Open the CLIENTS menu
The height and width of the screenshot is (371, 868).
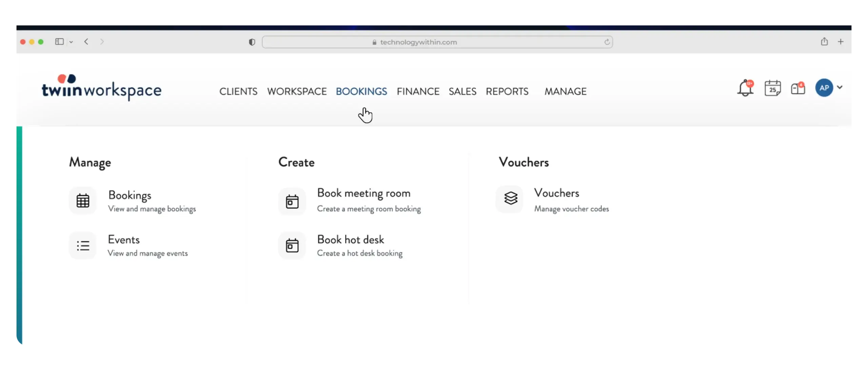click(x=238, y=91)
